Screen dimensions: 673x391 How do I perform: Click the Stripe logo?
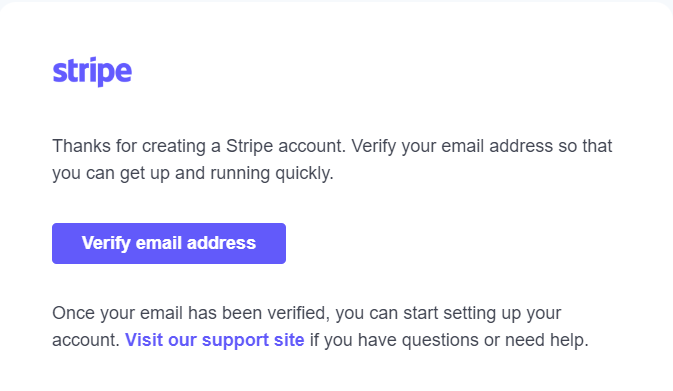(x=92, y=71)
